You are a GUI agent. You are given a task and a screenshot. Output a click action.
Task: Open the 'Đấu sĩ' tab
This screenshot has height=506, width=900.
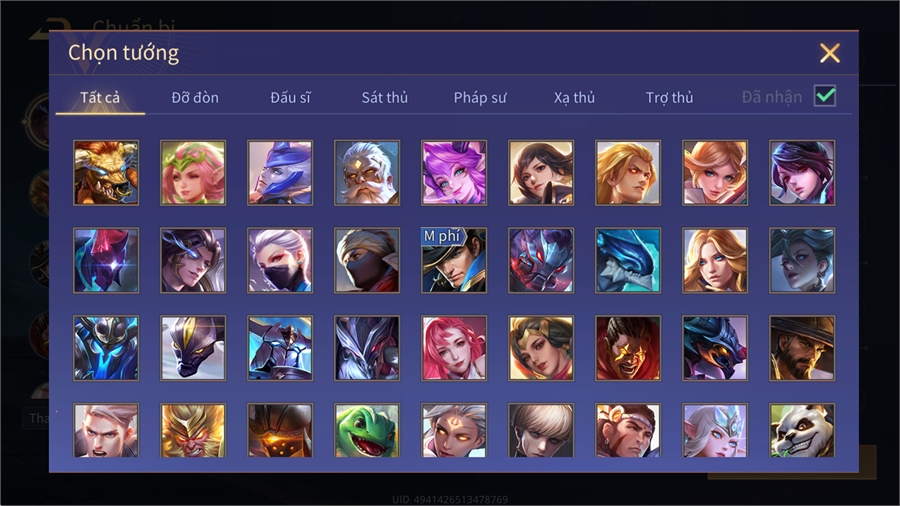tap(290, 98)
